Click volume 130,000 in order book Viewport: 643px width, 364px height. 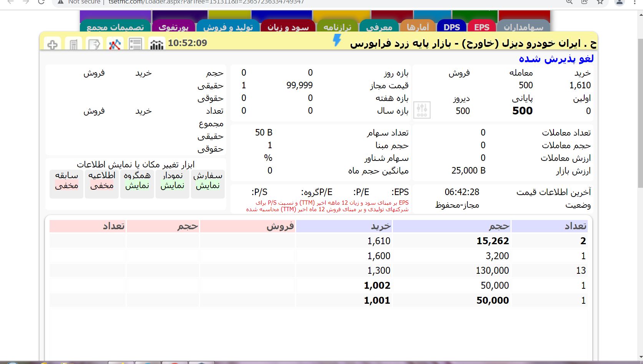coord(492,270)
